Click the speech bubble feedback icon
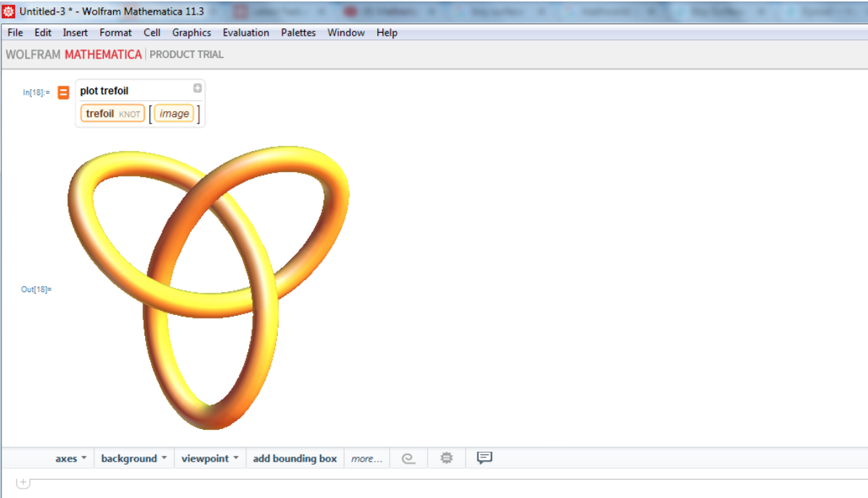Image resolution: width=868 pixels, height=498 pixels. [x=484, y=457]
